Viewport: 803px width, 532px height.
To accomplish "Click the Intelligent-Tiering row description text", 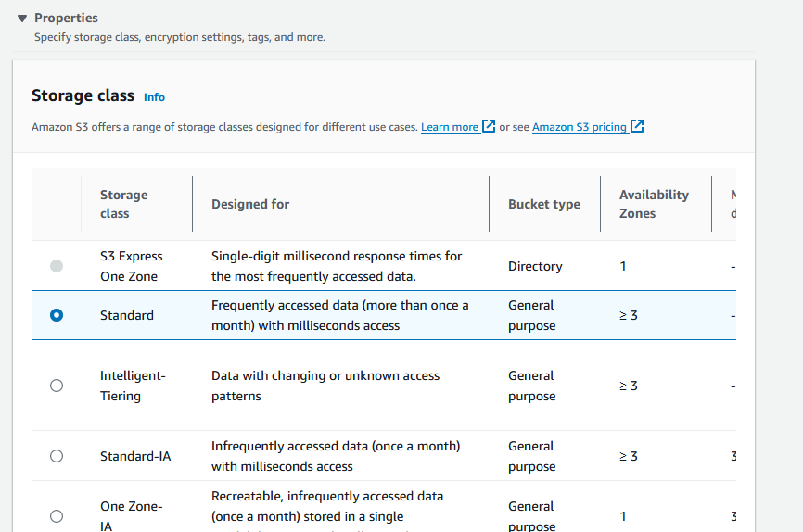I will [x=325, y=386].
